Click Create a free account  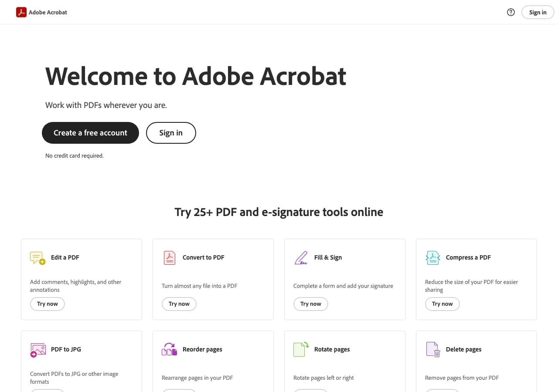click(x=90, y=133)
